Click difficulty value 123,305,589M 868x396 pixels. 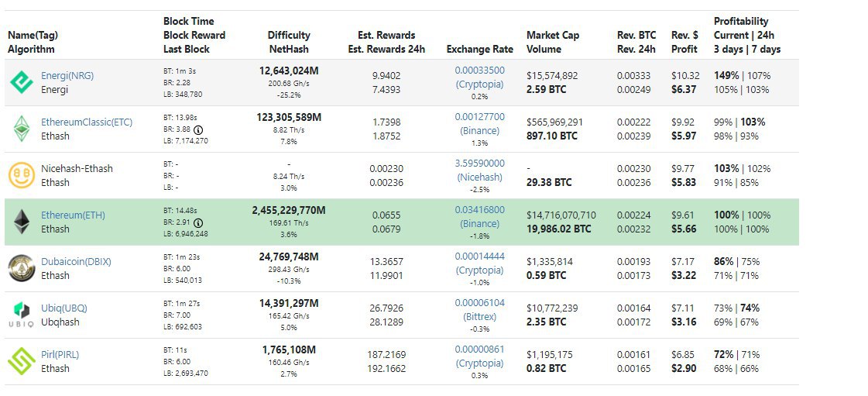click(x=289, y=118)
